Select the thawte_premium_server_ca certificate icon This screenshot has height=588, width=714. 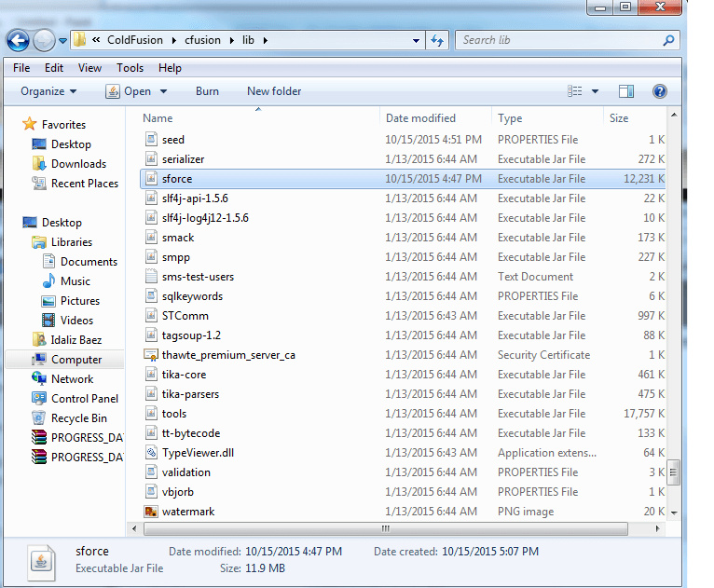click(x=152, y=355)
